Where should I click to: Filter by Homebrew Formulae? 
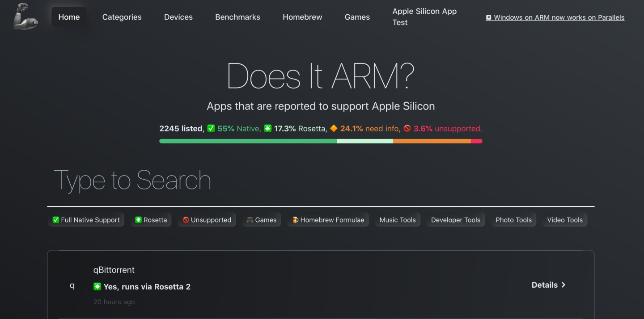[328, 220]
